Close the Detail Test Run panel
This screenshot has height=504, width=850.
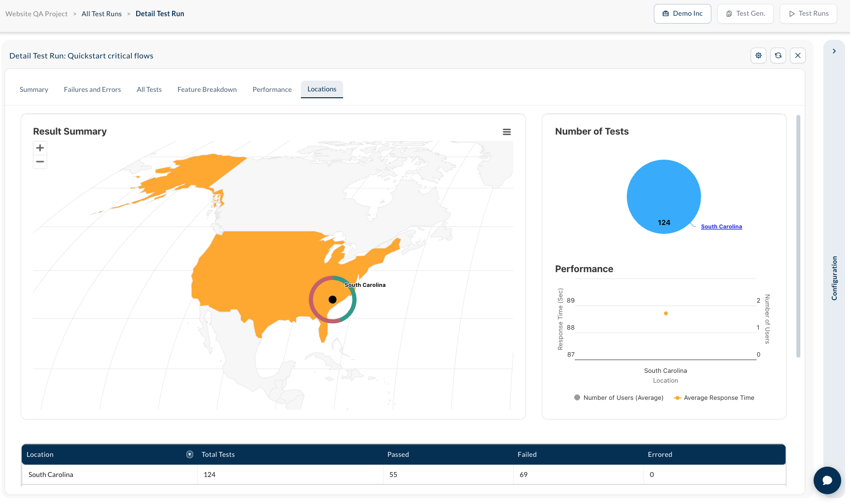(x=798, y=56)
